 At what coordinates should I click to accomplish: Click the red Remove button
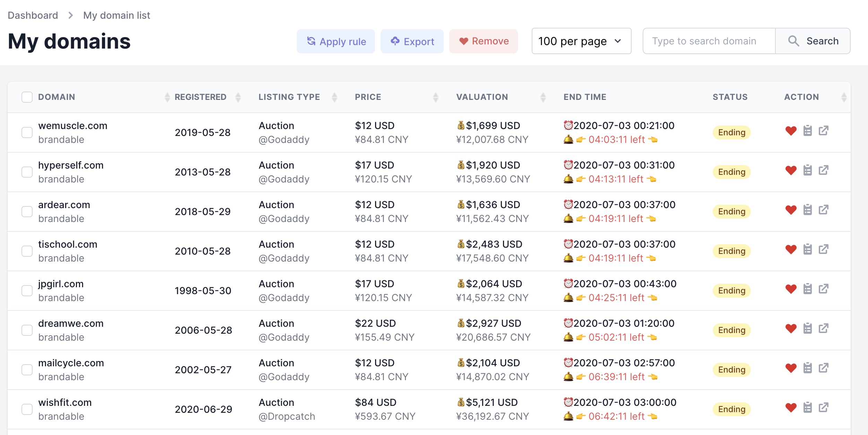(x=483, y=41)
